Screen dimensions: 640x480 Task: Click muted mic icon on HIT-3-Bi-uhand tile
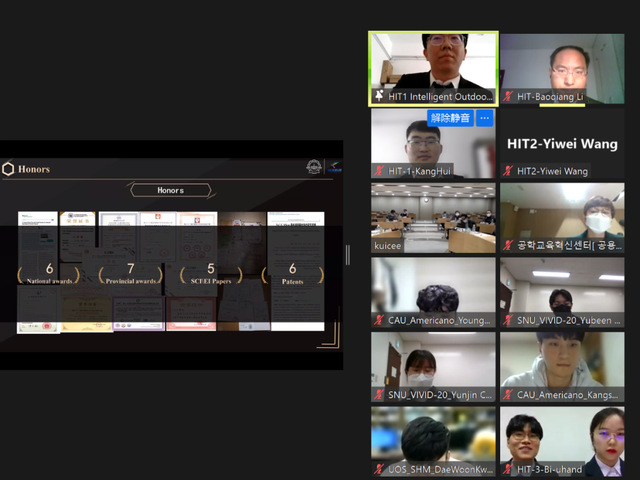[508, 468]
